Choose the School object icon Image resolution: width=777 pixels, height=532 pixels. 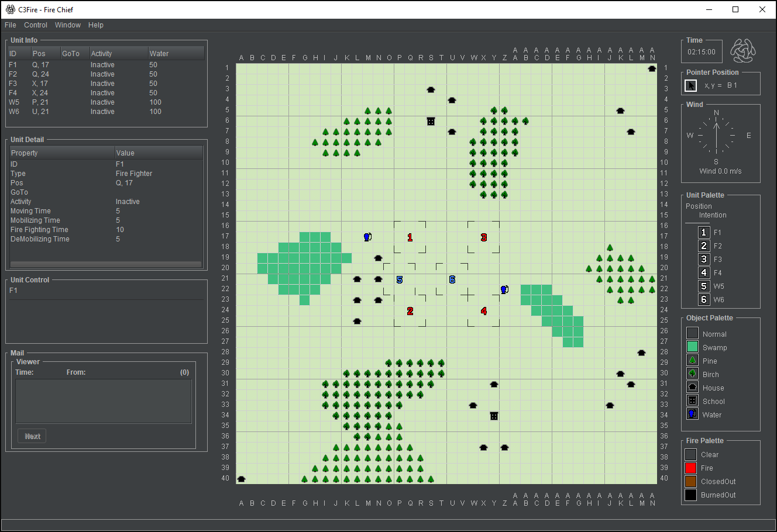click(x=692, y=400)
